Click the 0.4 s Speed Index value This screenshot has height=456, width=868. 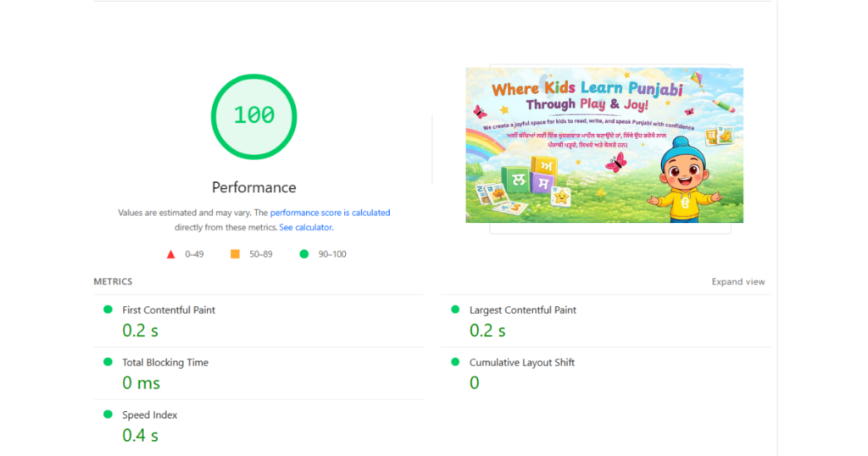pyautogui.click(x=141, y=436)
